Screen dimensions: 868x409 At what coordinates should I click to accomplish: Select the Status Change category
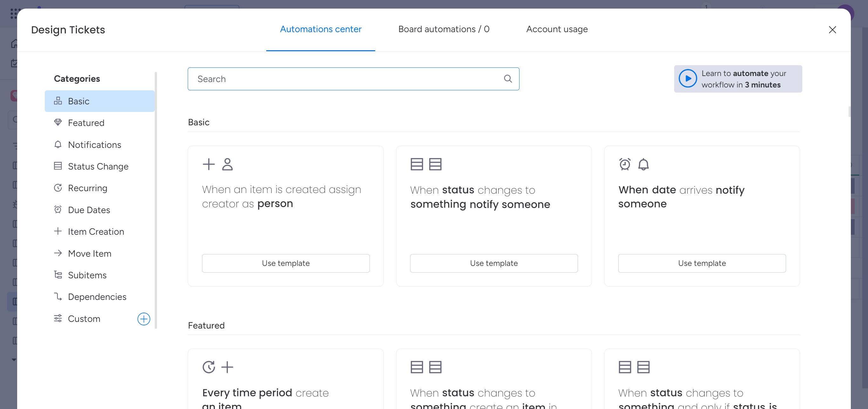pos(98,166)
